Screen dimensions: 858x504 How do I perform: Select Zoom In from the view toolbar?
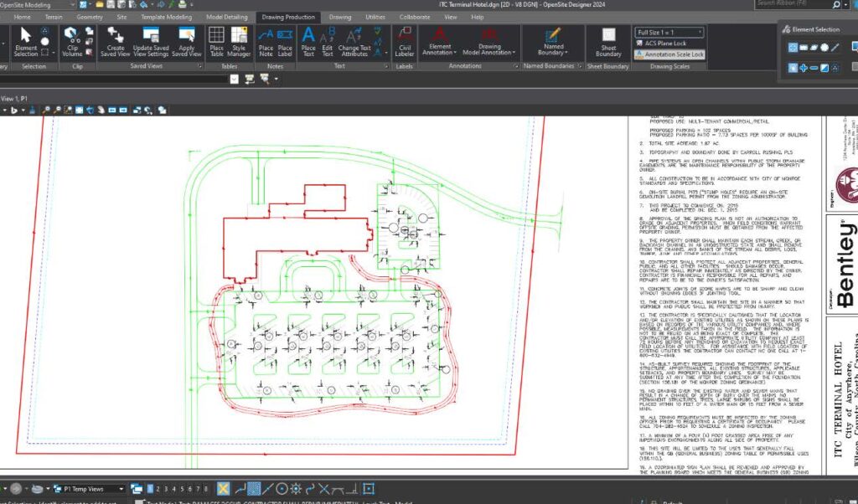tap(47, 110)
